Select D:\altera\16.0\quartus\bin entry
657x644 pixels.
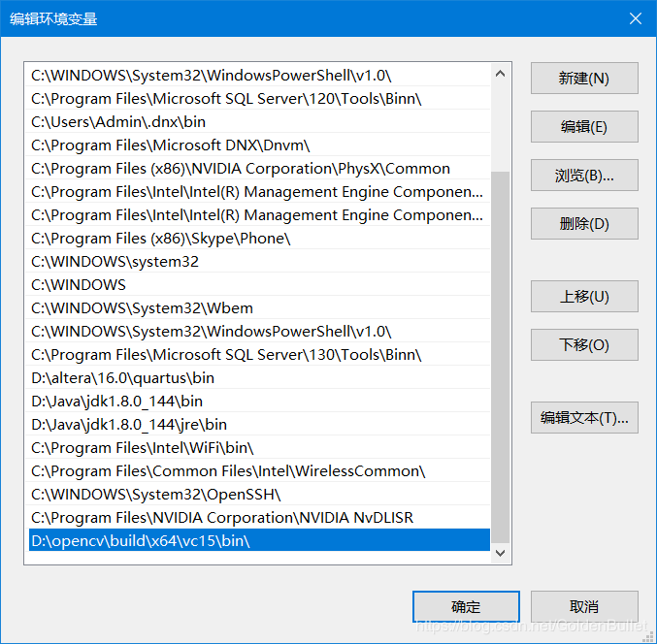click(x=259, y=377)
